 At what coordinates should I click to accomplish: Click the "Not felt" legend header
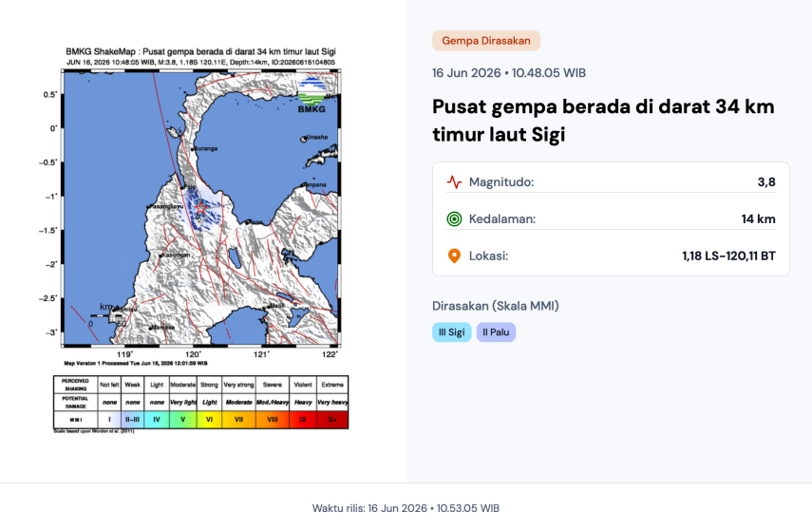tap(109, 385)
